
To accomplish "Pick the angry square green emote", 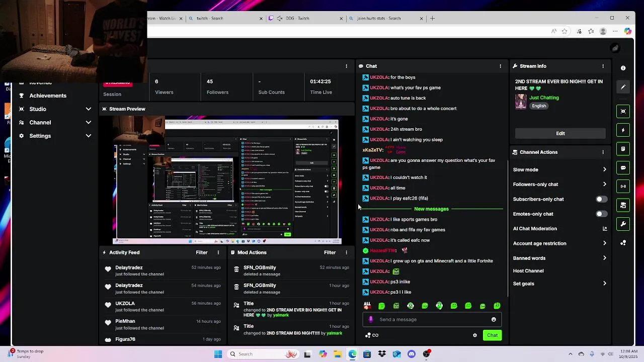I will 396,306.
